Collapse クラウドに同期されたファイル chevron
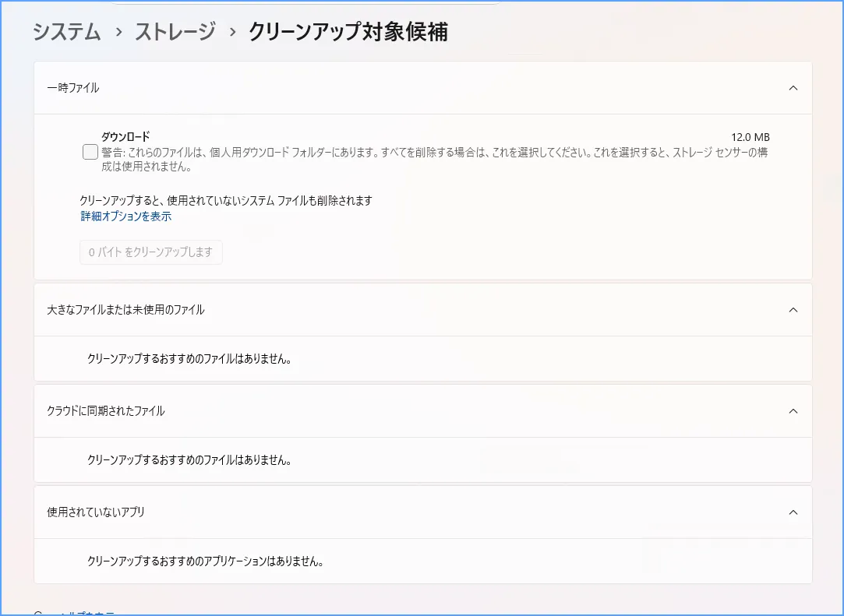The image size is (844, 616). click(793, 411)
